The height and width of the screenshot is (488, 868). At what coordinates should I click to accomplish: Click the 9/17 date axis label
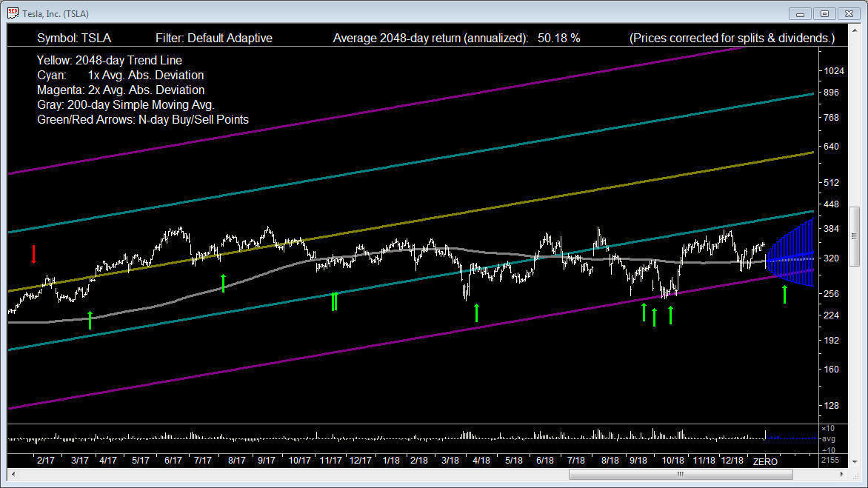pyautogui.click(x=267, y=461)
